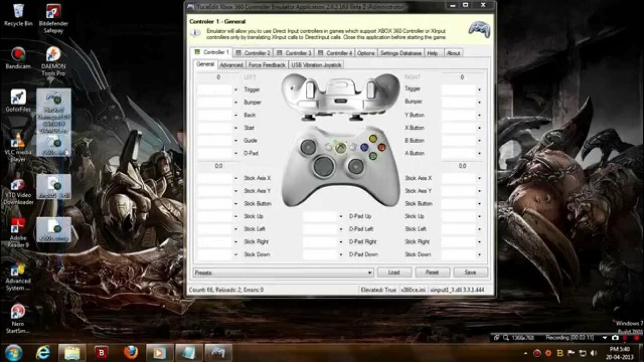Click the Load button
The width and height of the screenshot is (644, 362).
click(x=394, y=272)
